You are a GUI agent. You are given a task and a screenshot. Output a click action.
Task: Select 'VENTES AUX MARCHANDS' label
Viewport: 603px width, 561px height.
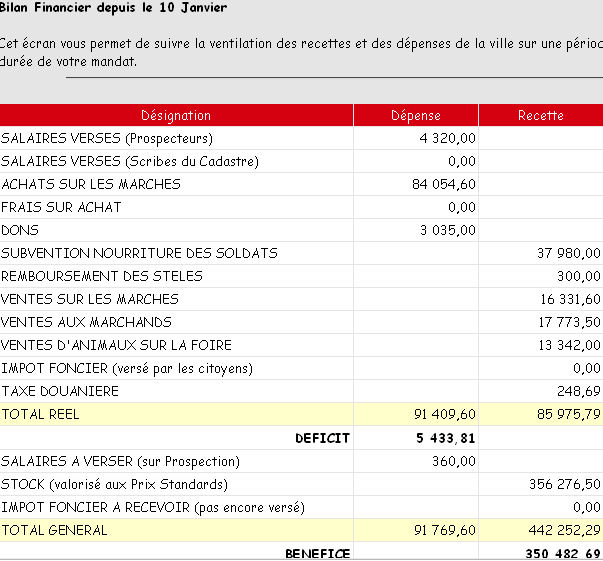click(86, 322)
